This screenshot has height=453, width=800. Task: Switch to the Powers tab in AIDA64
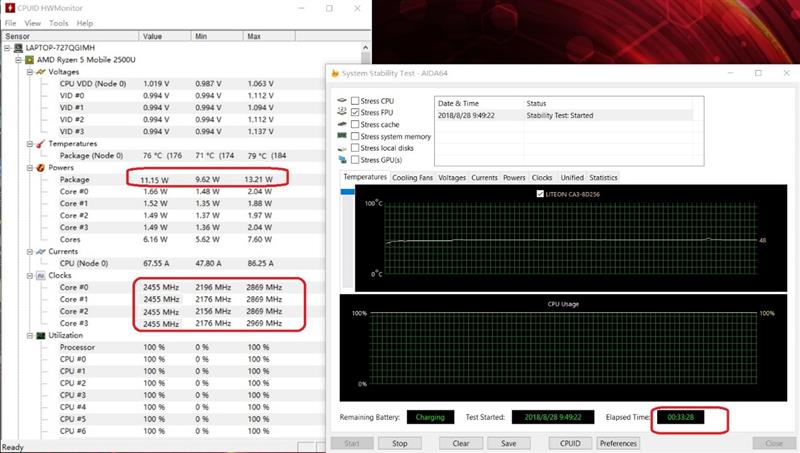(x=514, y=178)
